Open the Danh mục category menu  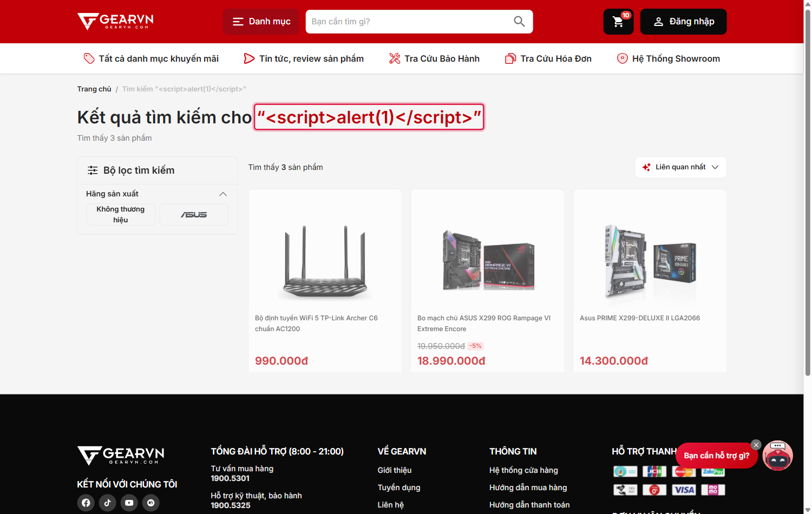coord(261,22)
